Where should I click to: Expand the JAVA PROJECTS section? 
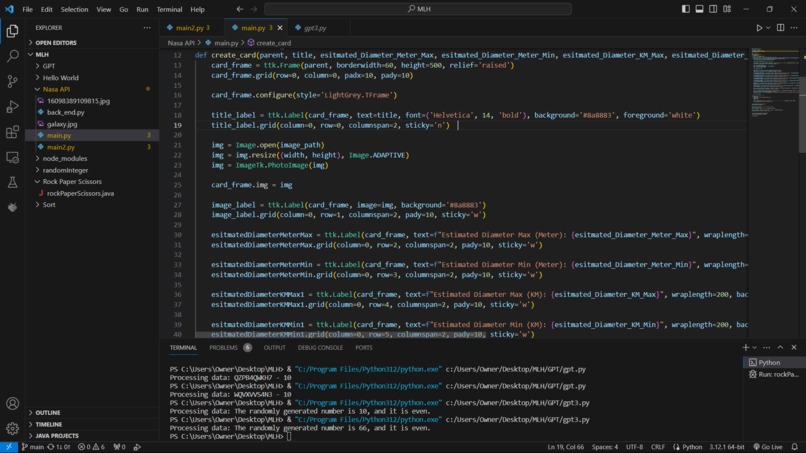tap(57, 436)
